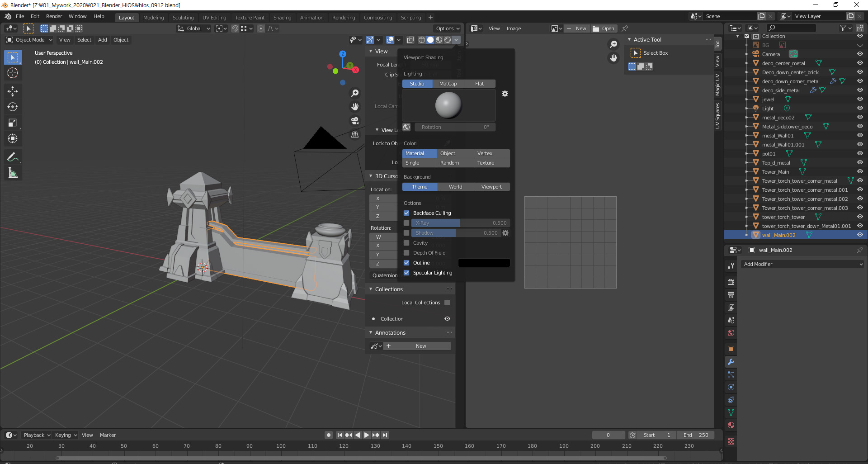The height and width of the screenshot is (464, 868).
Task: Switch to the UV Editing workspace tab
Action: click(214, 18)
